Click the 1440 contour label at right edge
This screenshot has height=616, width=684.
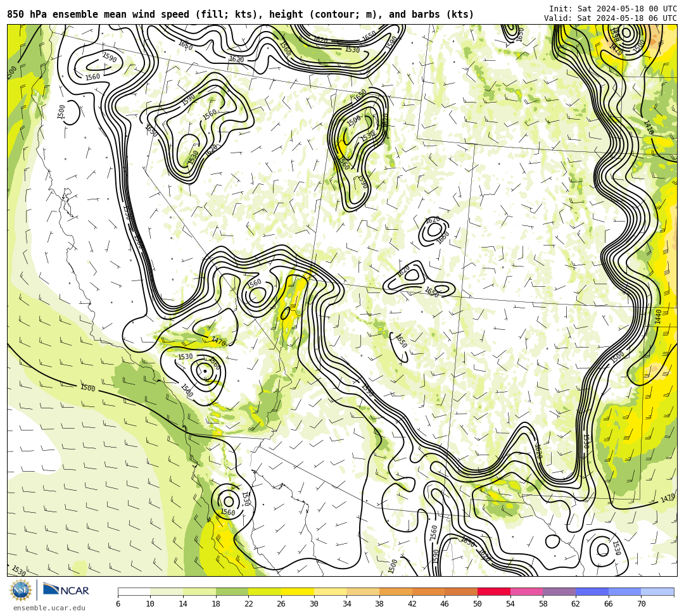coord(658,317)
